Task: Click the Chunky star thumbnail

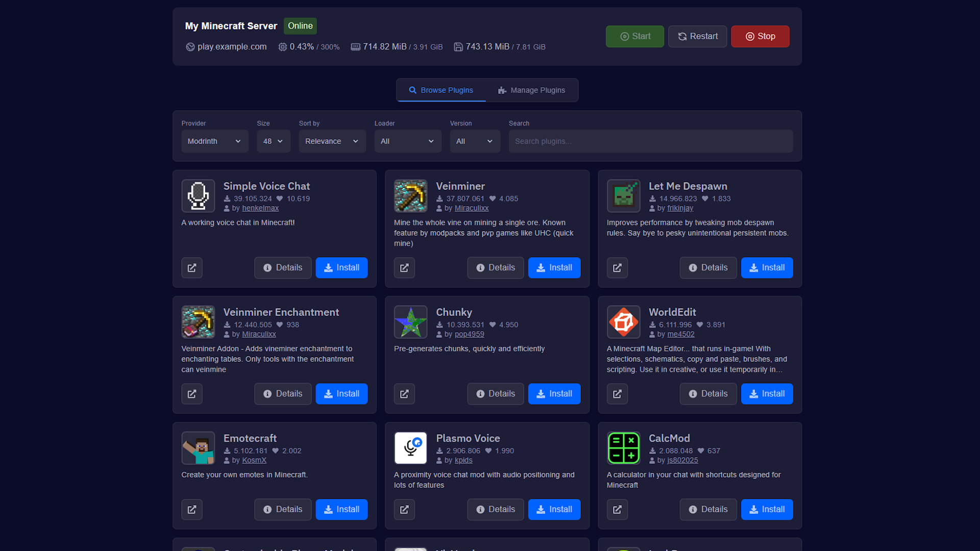Action: tap(410, 322)
